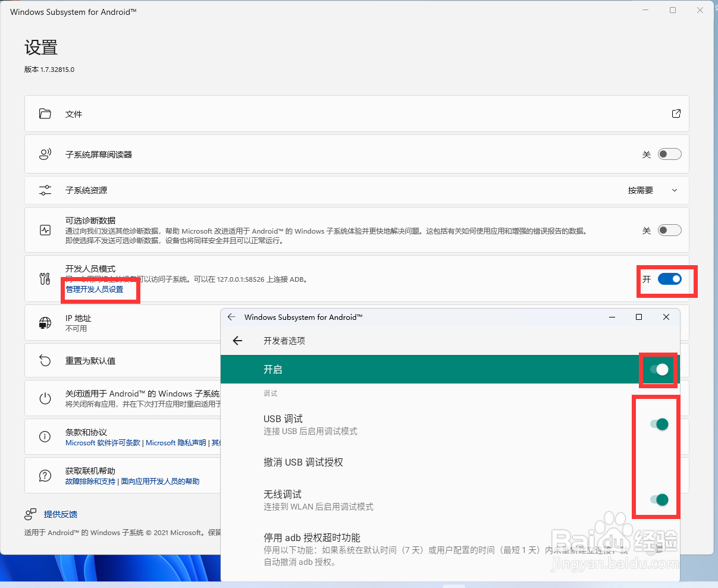
Task: Click the diagnostics waveform icon for 可选诊断数据
Action: click(x=45, y=229)
